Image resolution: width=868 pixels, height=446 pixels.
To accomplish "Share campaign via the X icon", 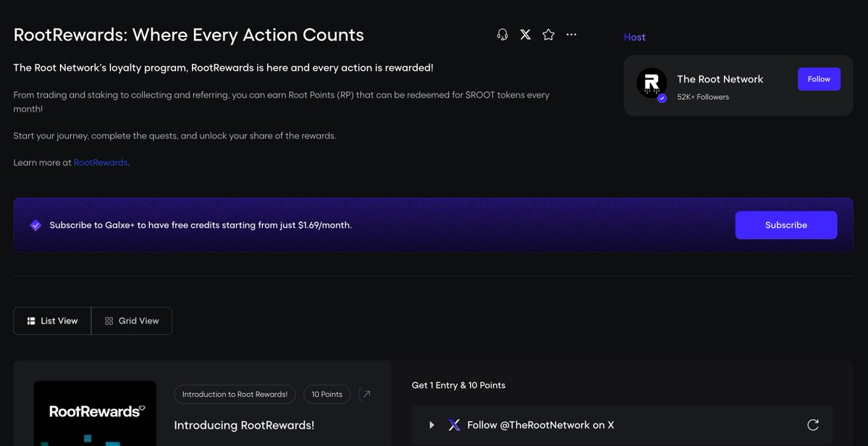I will tap(526, 35).
